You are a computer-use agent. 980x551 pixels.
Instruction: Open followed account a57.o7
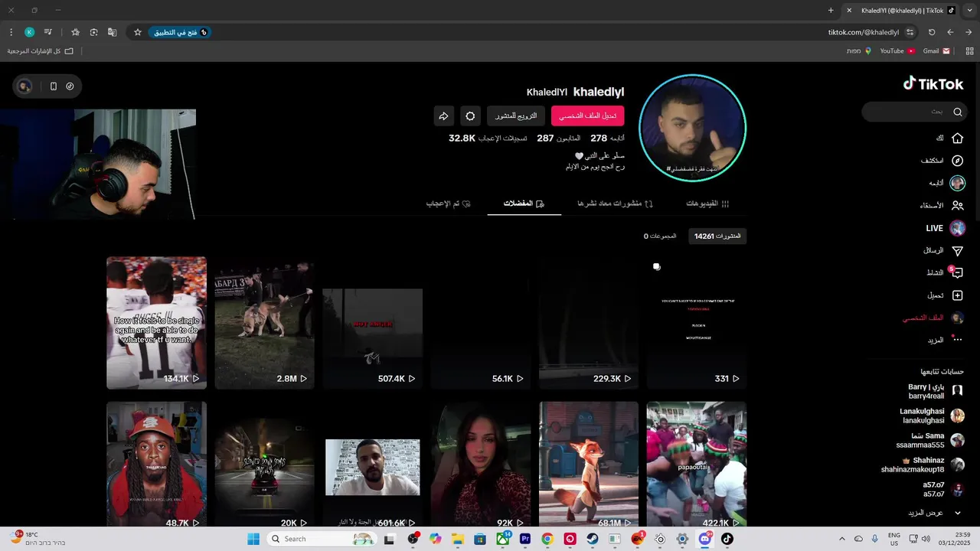click(942, 489)
